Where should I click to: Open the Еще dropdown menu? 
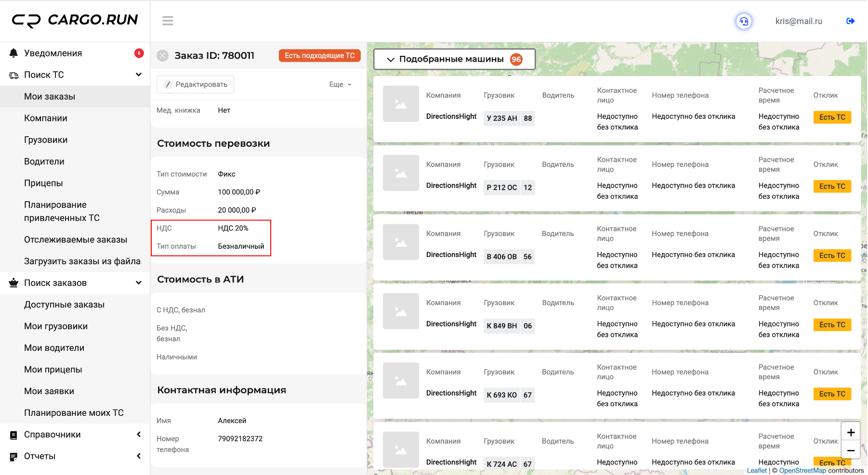(340, 84)
